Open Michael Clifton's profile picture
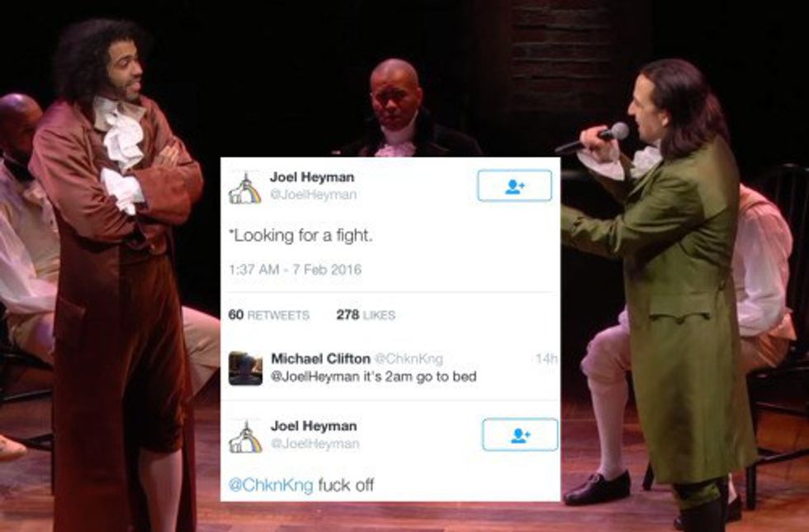 coord(245,368)
